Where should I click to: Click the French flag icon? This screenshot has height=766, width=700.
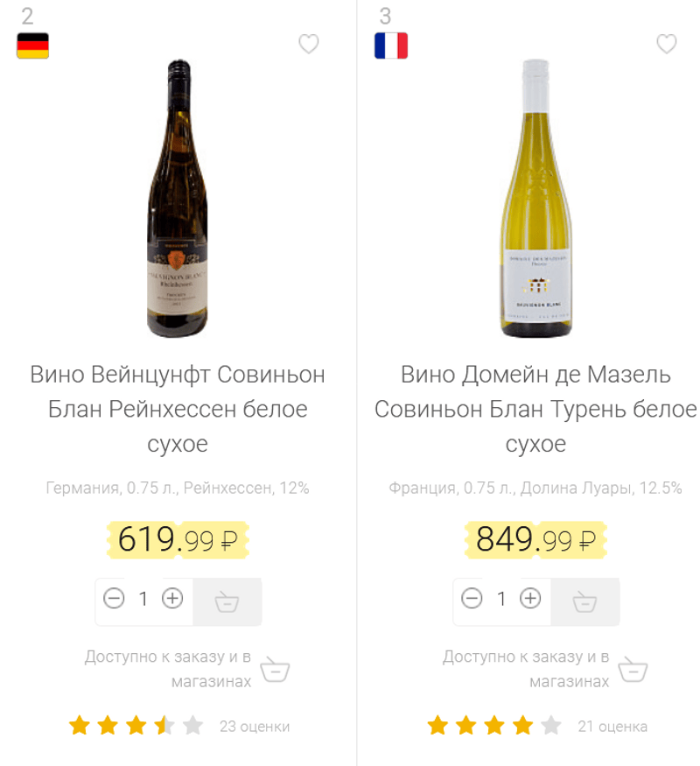[391, 46]
